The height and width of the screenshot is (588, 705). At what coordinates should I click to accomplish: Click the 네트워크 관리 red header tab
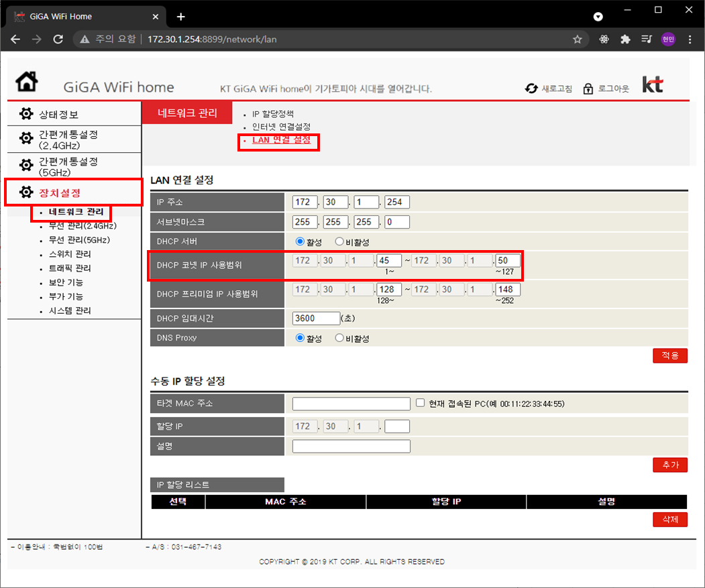pyautogui.click(x=187, y=113)
